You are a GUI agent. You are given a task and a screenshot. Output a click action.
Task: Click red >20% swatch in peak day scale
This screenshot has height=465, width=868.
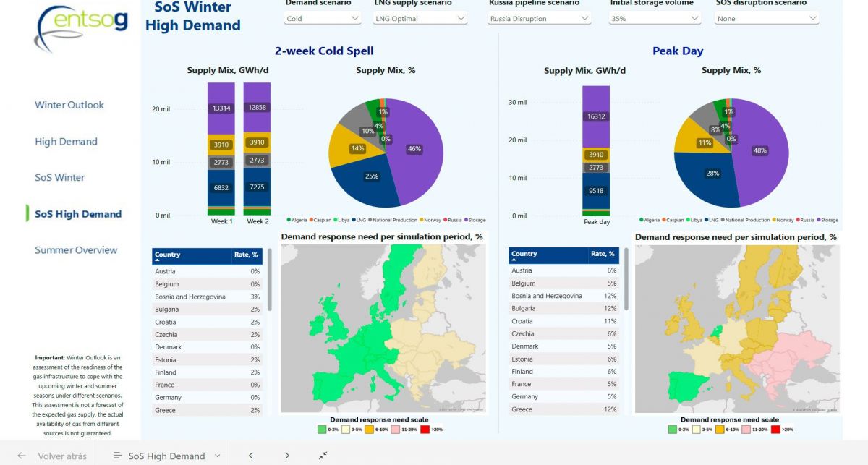[776, 429]
